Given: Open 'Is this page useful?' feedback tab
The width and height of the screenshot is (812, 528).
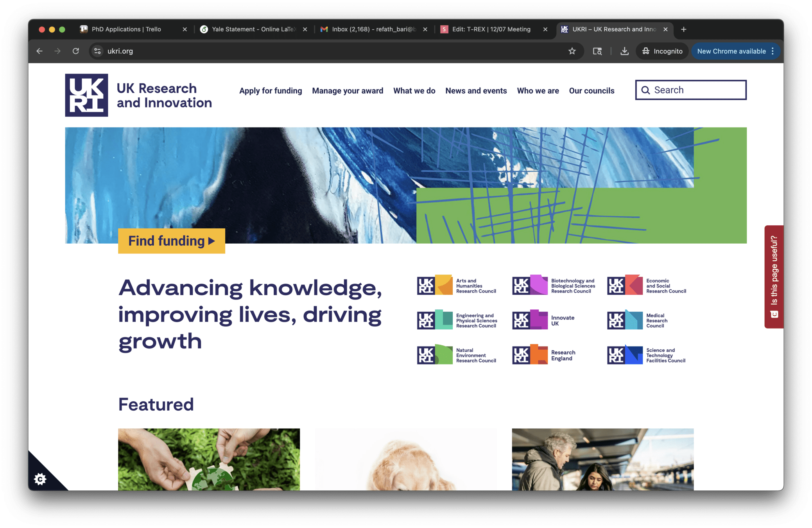Looking at the screenshot, I should 774,277.
